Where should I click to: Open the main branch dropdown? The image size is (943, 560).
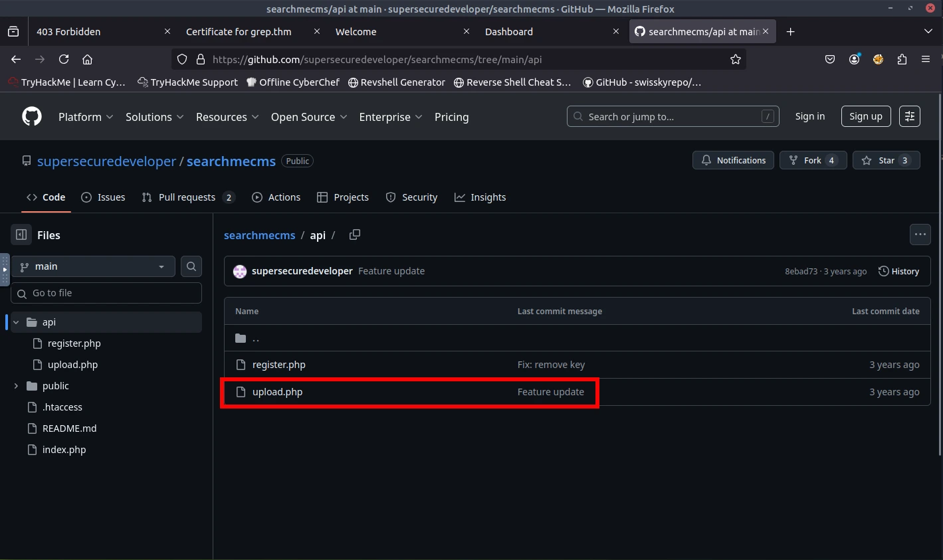pyautogui.click(x=93, y=266)
